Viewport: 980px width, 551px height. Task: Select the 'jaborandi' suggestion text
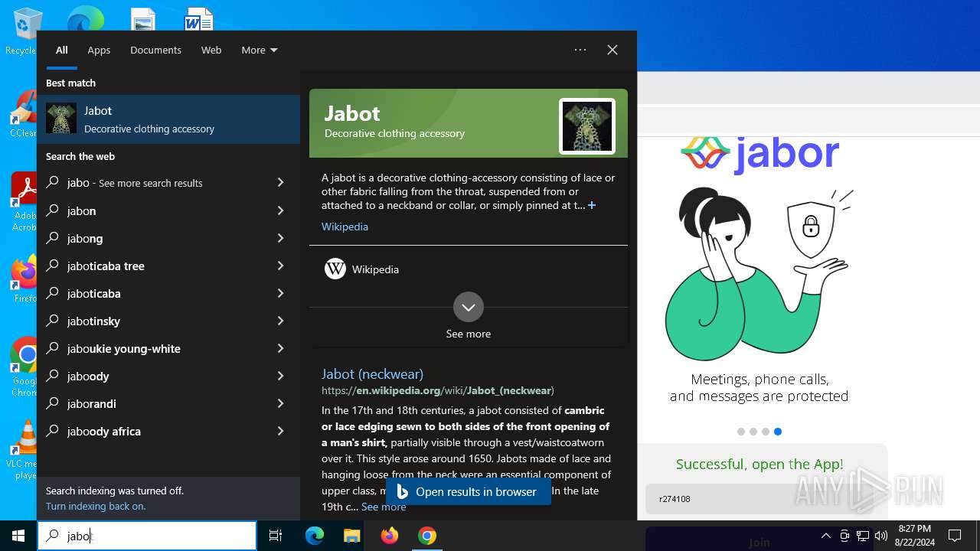[91, 403]
